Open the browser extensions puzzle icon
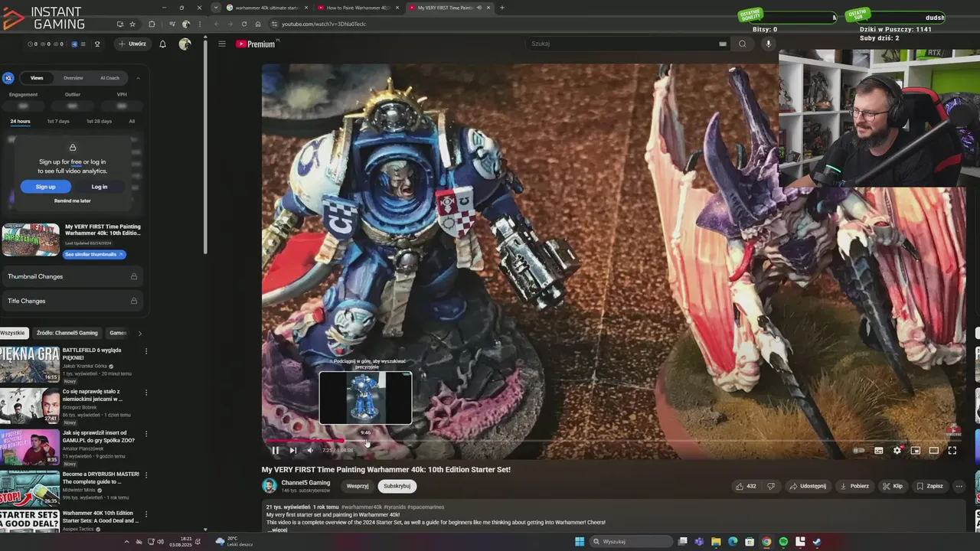This screenshot has width=980, height=551. pyautogui.click(x=152, y=24)
